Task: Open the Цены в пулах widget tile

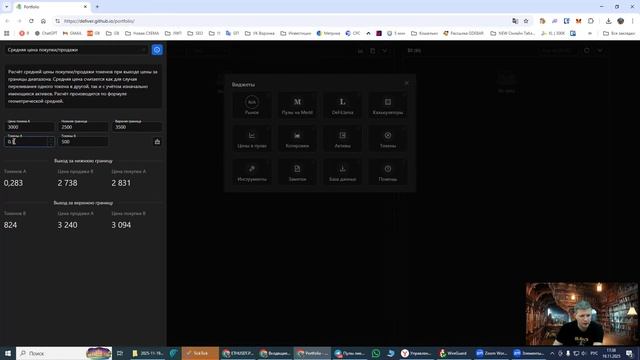Action: tap(252, 139)
